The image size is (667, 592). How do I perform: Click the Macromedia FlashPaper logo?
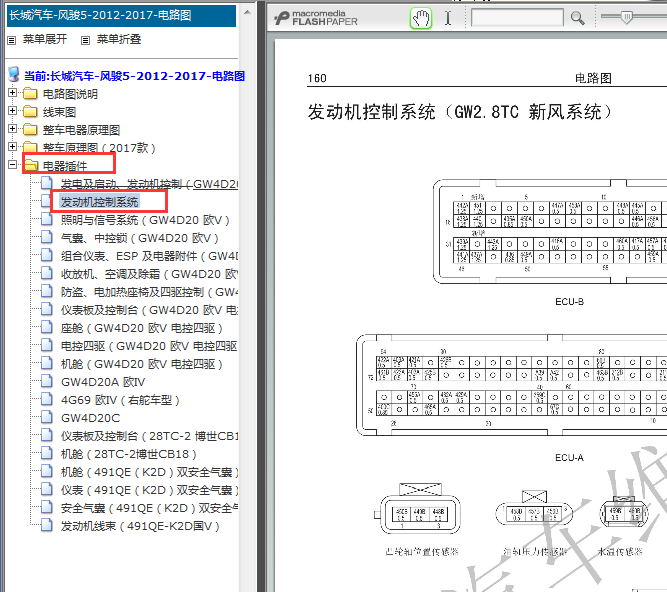316,18
